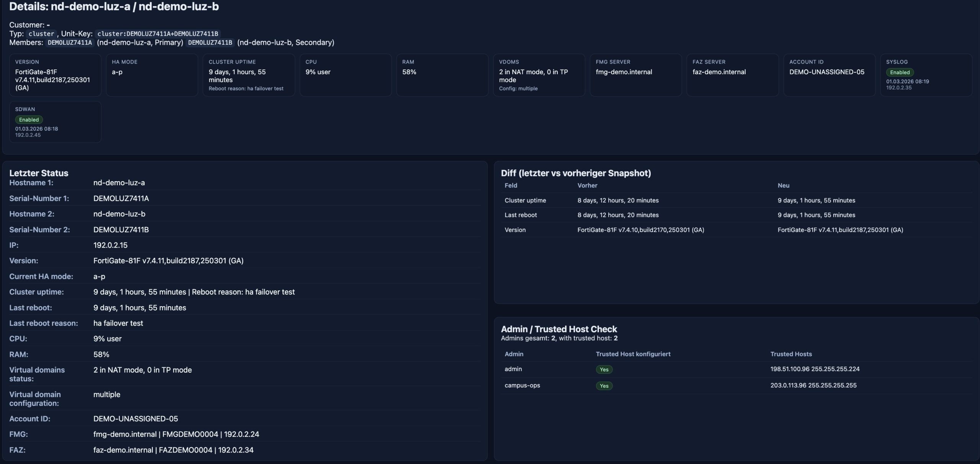Click the Unit-Key cluster code chip

[157, 34]
